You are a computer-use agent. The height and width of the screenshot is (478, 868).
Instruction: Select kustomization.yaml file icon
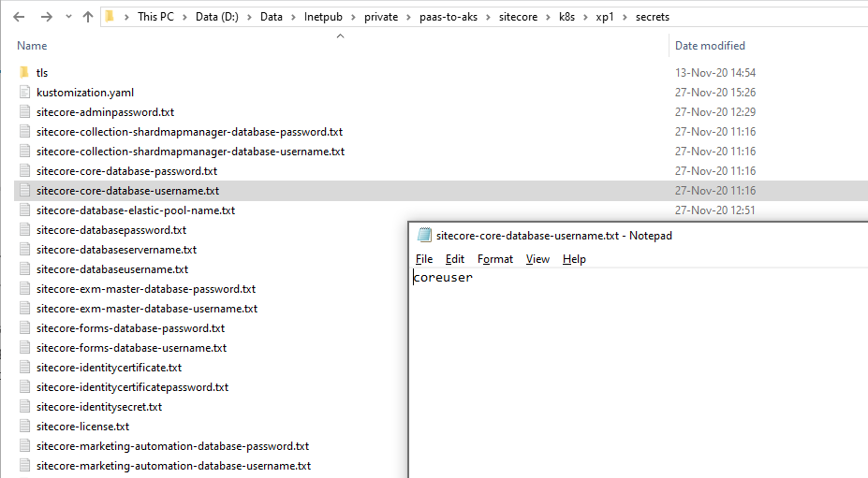(x=24, y=93)
